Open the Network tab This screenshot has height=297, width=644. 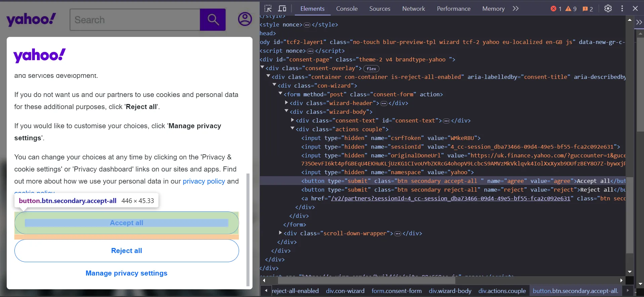(414, 9)
